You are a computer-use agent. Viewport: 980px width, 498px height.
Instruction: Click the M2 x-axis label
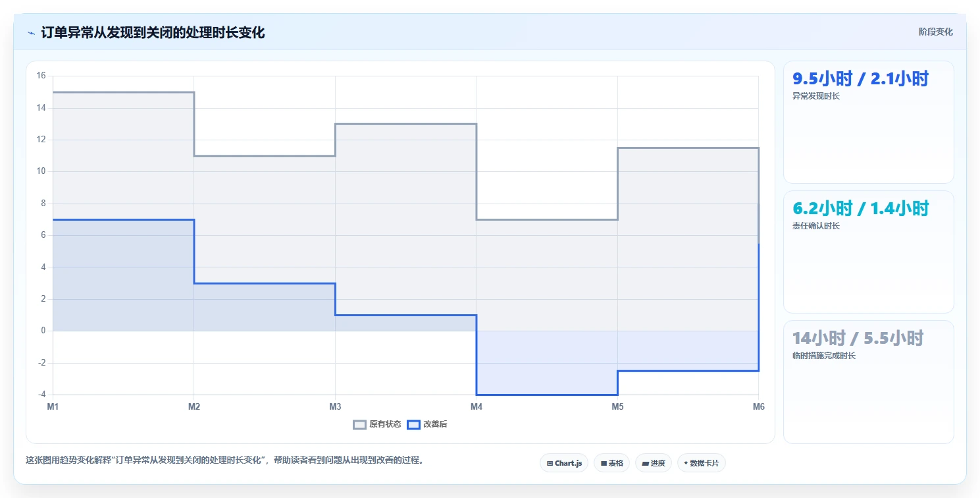click(x=194, y=407)
